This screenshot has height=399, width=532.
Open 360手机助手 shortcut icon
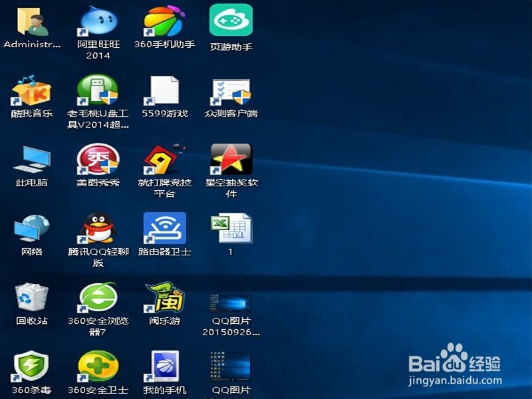pyautogui.click(x=164, y=21)
